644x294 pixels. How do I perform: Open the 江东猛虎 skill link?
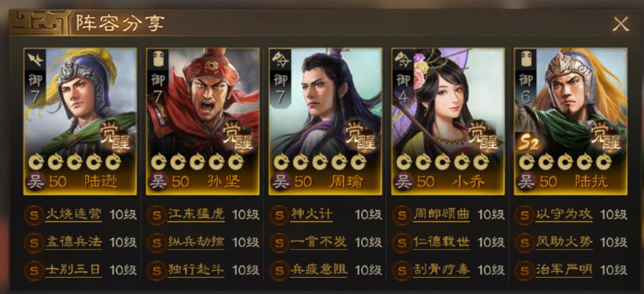point(196,214)
